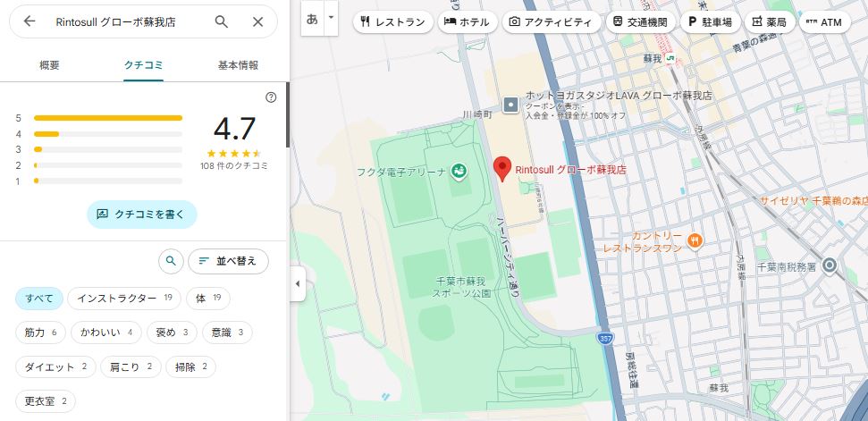Click the magnifier search icon in search box
868x421 pixels.
tap(222, 21)
